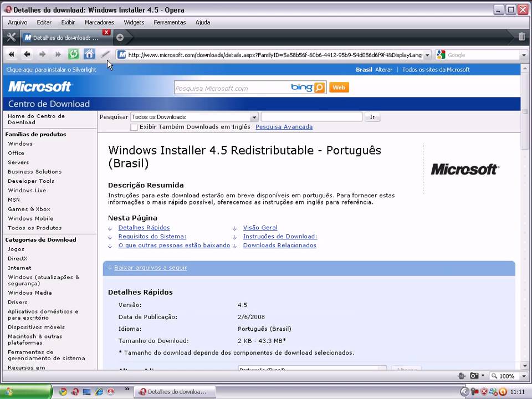
Task: Select Windows Live in product families
Action: click(27, 190)
